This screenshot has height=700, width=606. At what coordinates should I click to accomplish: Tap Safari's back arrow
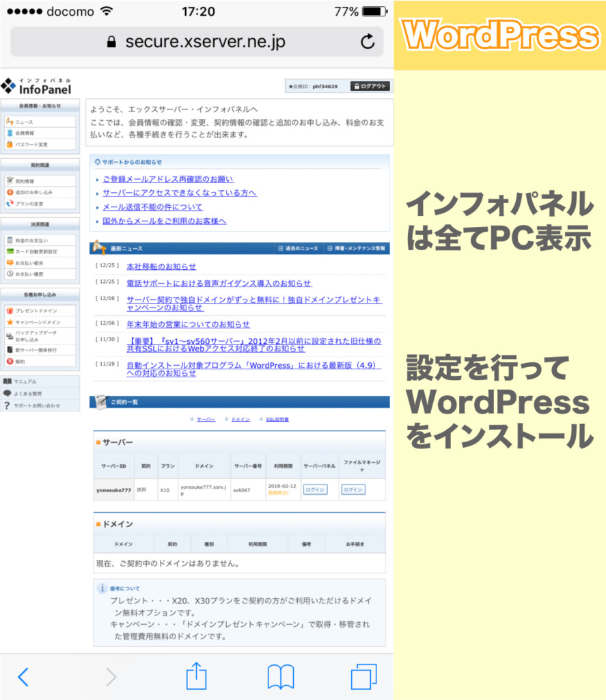click(23, 677)
